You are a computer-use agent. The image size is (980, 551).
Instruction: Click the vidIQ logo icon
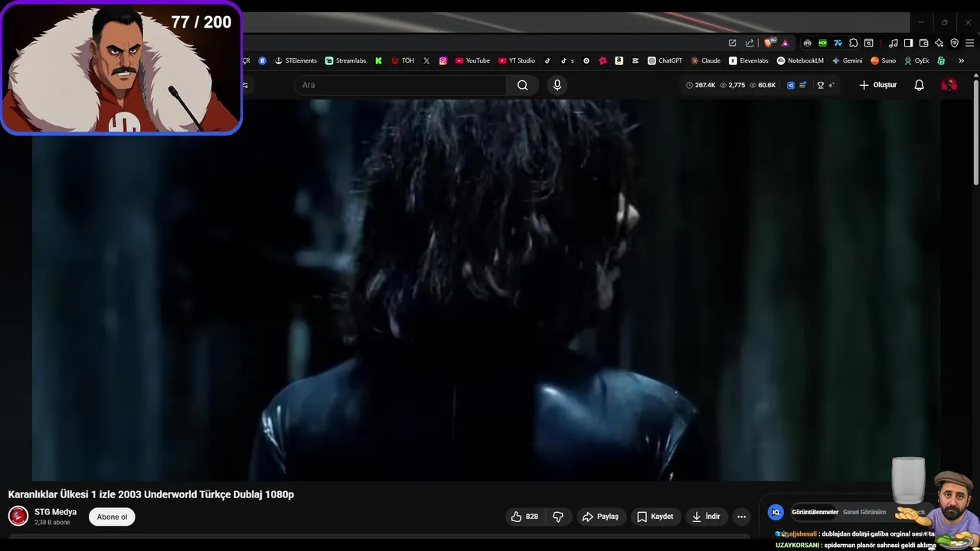(776, 512)
